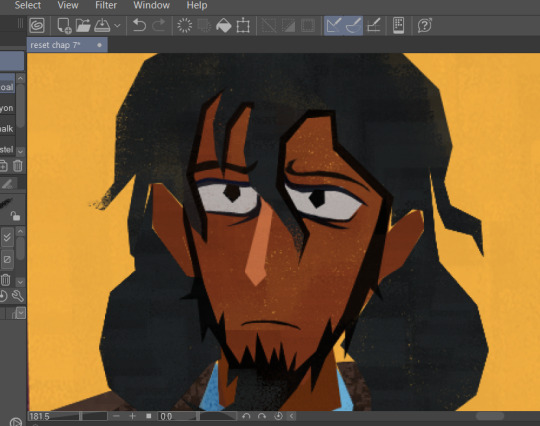
Task: Open the View menu
Action: (68, 5)
